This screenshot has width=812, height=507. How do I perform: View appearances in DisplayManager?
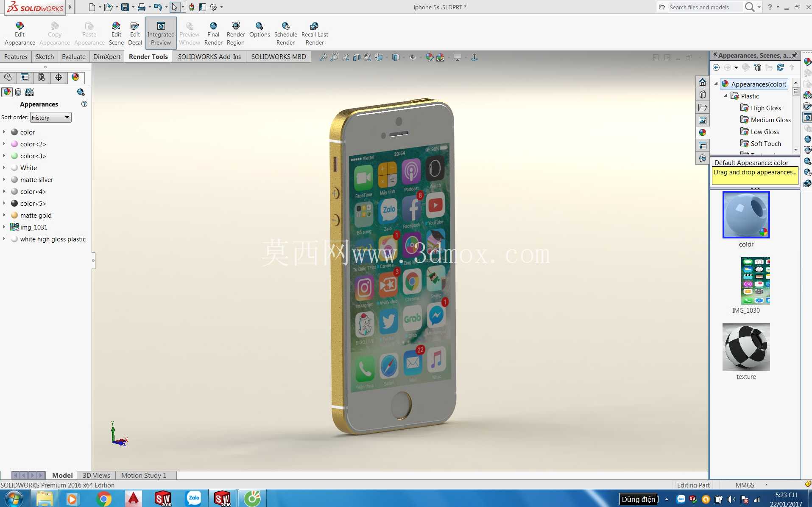click(x=7, y=92)
